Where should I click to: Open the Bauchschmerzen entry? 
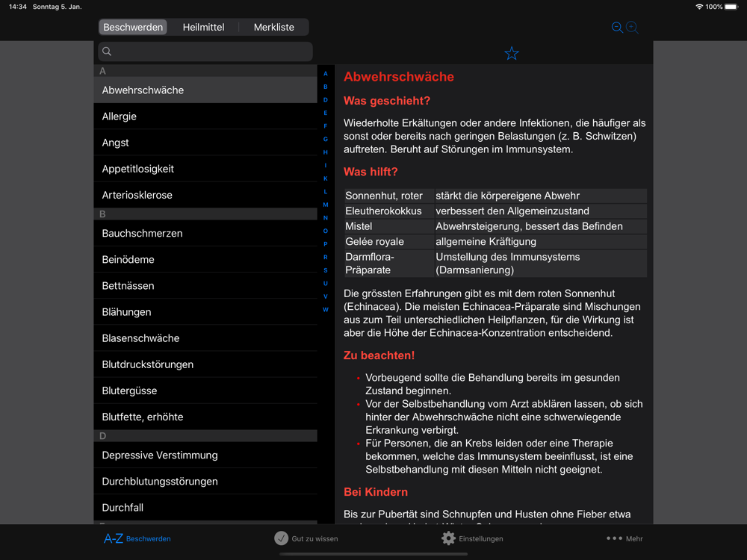[205, 233]
